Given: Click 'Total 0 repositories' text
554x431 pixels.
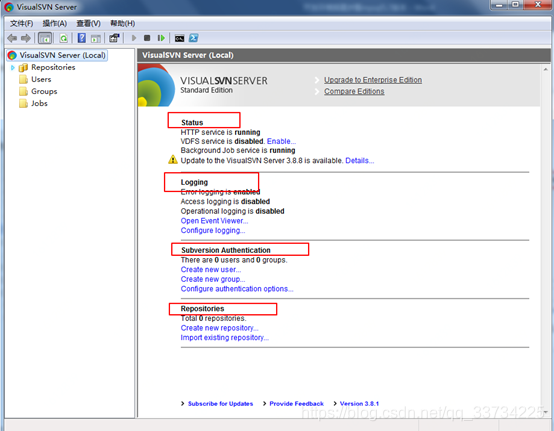Looking at the screenshot, I should click(x=213, y=318).
